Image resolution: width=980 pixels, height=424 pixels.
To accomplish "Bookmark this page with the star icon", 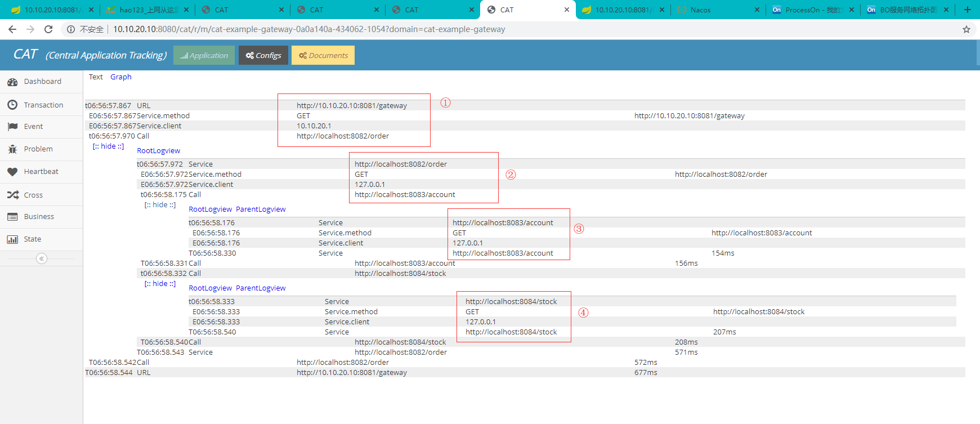I will pos(966,29).
